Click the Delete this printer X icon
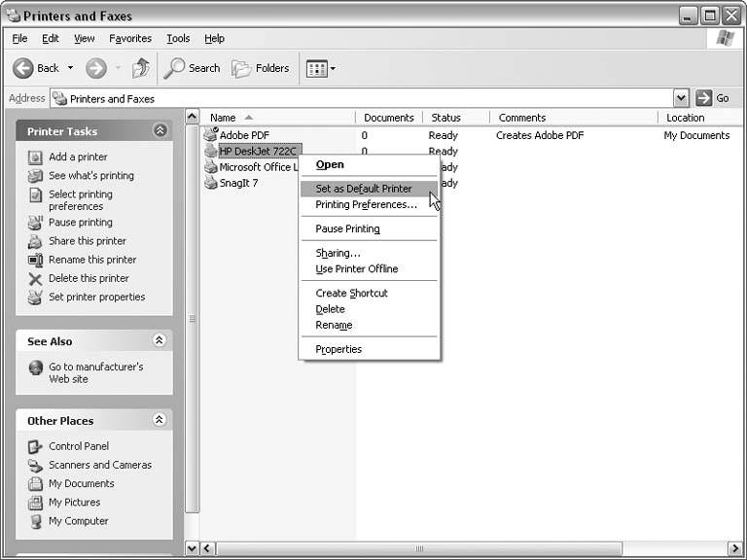Image resolution: width=747 pixels, height=560 pixels. (36, 279)
